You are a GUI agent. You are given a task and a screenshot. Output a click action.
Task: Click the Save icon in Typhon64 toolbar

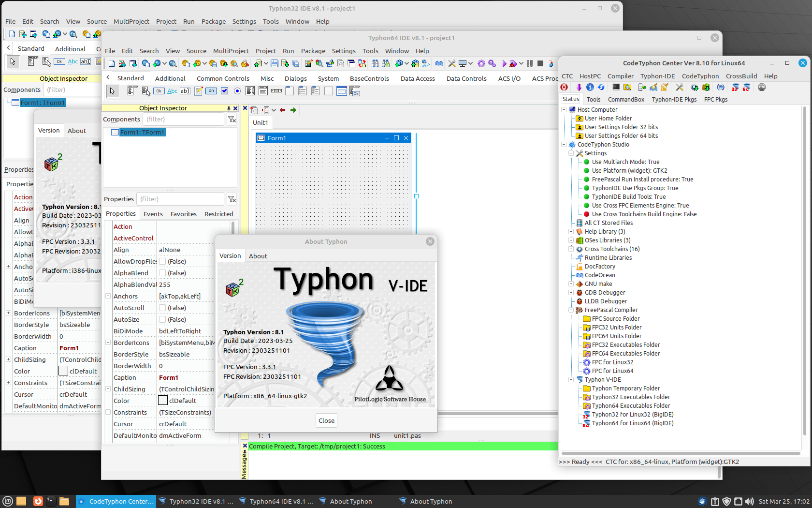[275, 63]
